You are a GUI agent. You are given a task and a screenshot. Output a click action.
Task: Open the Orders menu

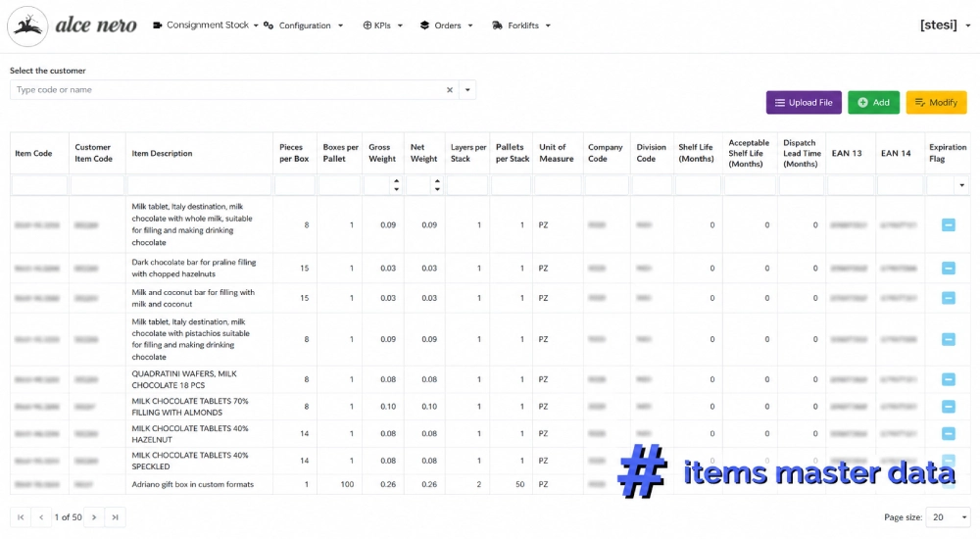point(446,25)
